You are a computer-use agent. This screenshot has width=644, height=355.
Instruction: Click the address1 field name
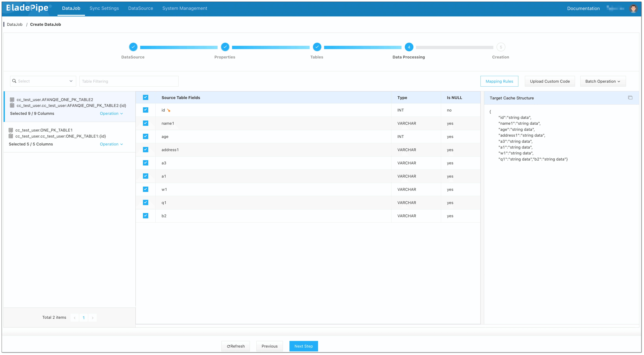coord(170,150)
